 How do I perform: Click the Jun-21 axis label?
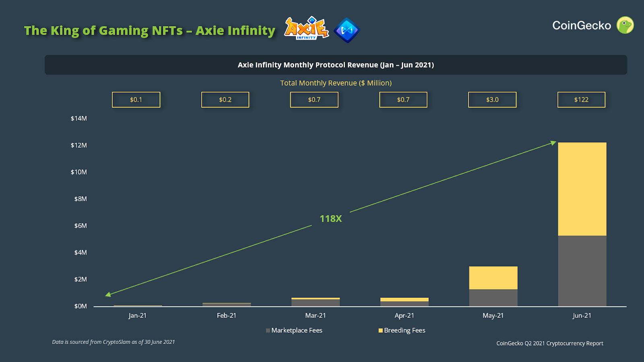click(x=582, y=316)
